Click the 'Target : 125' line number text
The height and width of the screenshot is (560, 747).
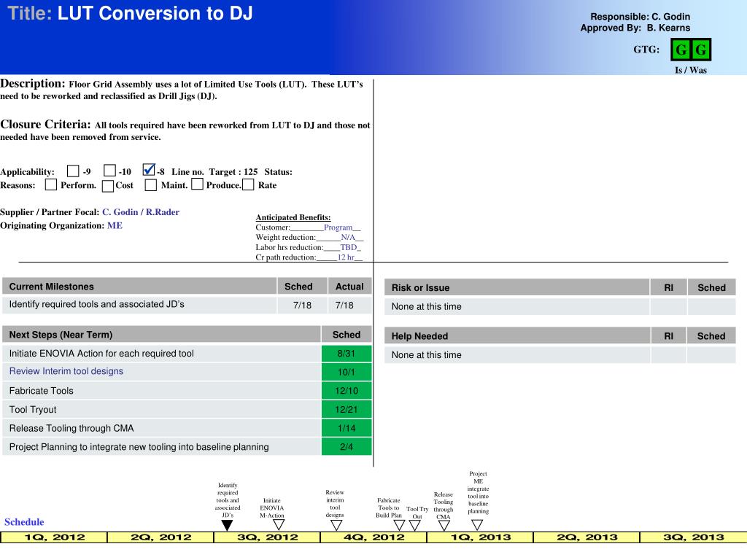pos(233,171)
